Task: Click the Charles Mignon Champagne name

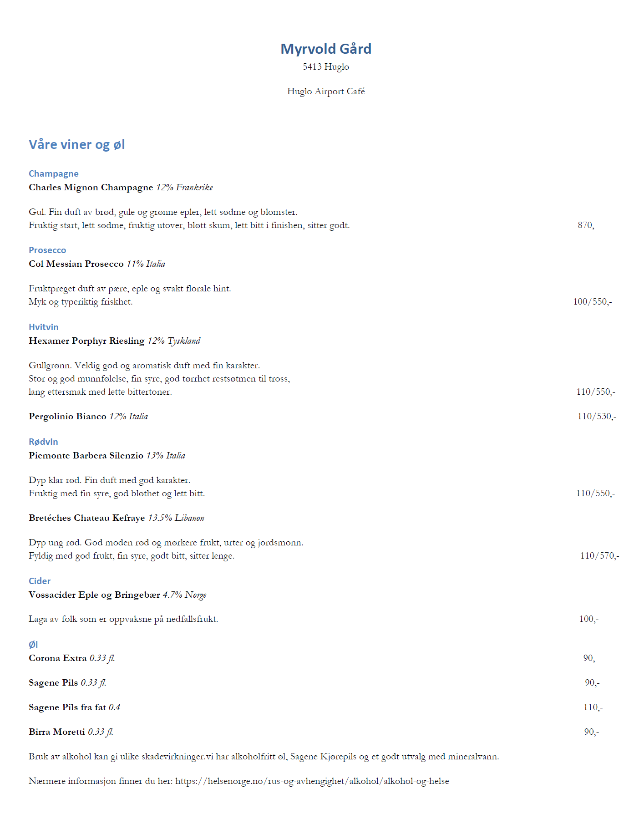Action: (91, 188)
